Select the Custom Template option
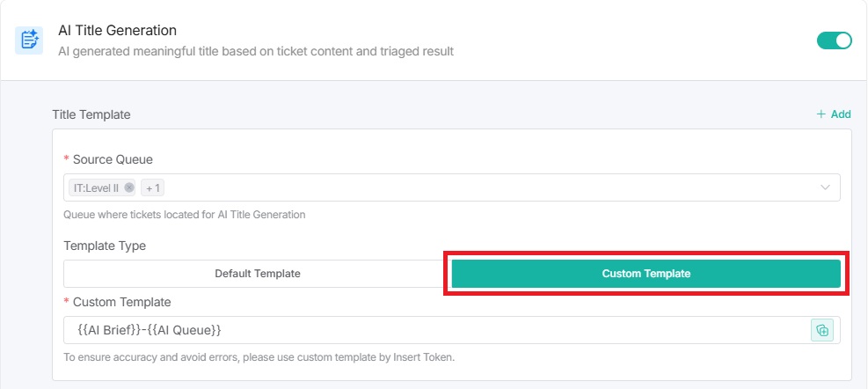 coord(646,274)
